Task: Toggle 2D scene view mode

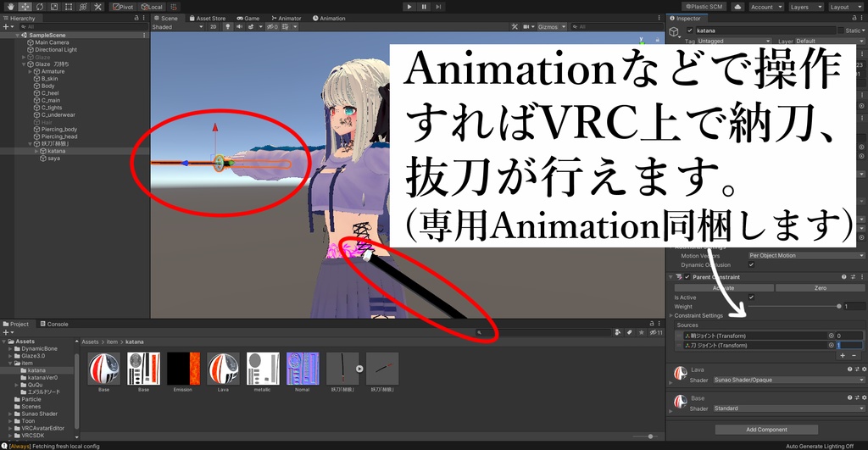Action: 213,26
